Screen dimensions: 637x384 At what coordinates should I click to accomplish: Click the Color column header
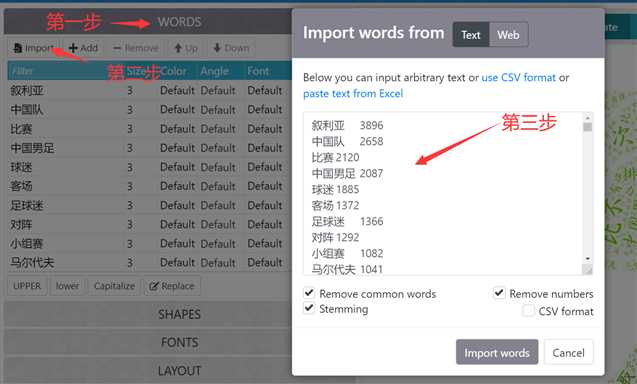point(173,71)
